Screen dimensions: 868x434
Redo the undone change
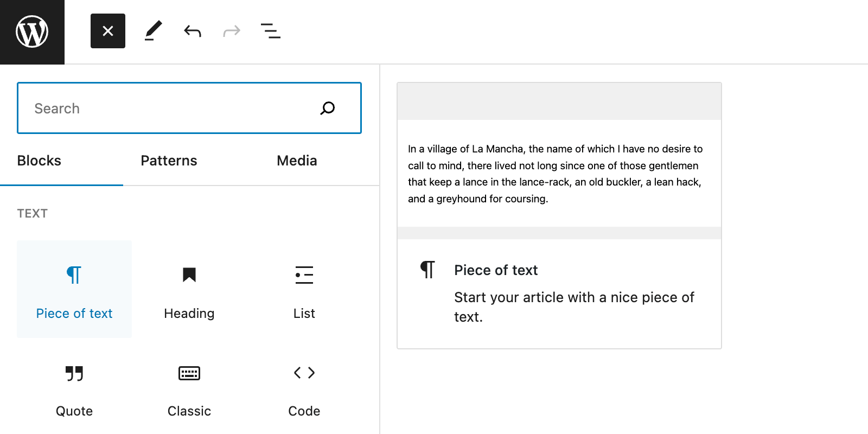tap(232, 31)
